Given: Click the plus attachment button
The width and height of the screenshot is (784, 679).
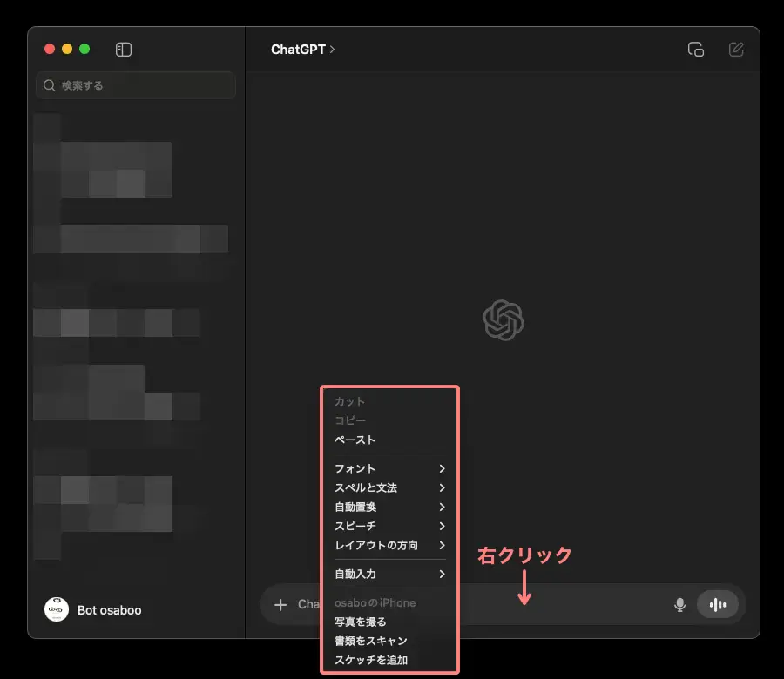Looking at the screenshot, I should tap(280, 605).
